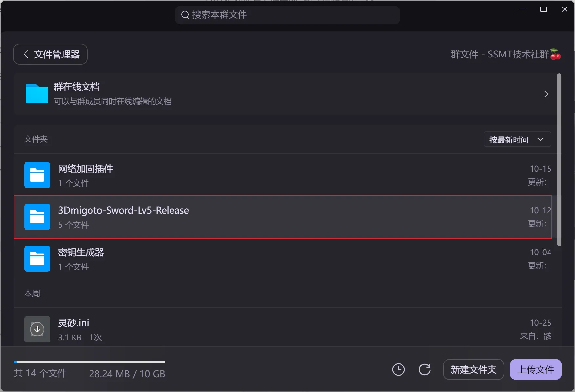
Task: Collapse the sort order menu arrow
Action: pos(540,139)
